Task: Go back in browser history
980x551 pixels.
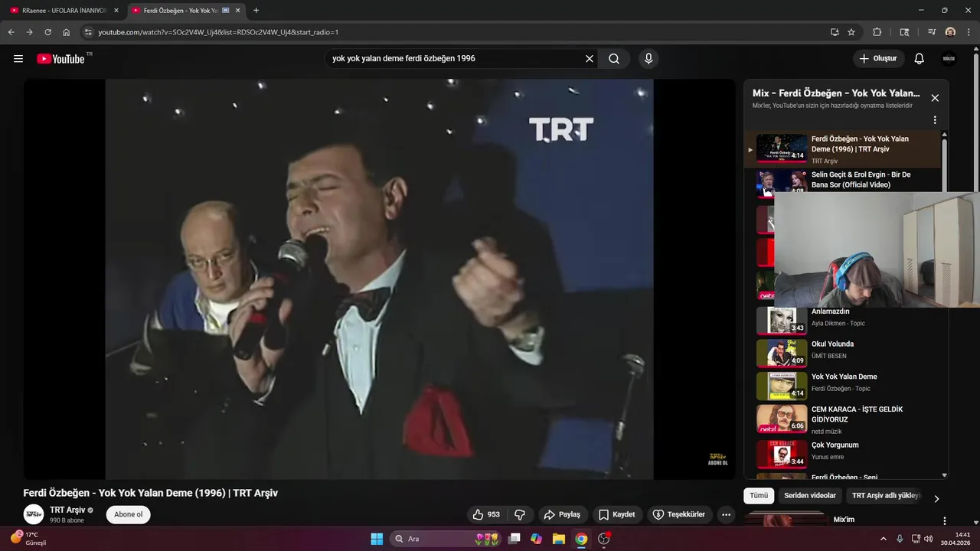Action: 11,32
